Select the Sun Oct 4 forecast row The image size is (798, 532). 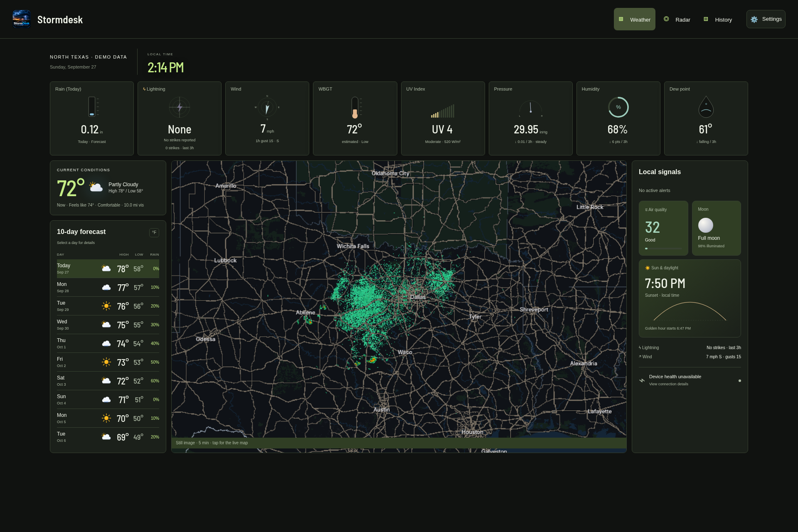click(x=108, y=399)
